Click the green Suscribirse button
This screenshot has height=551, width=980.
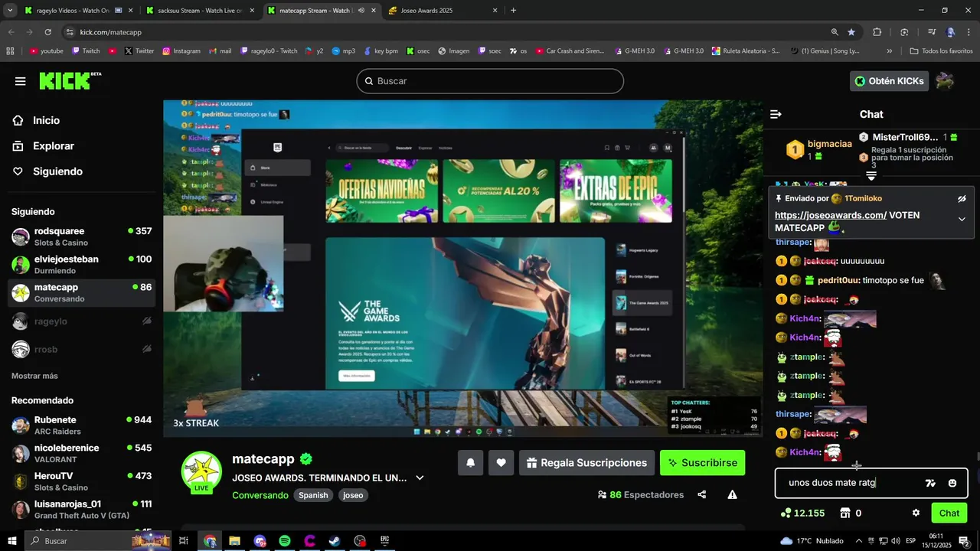click(x=702, y=462)
